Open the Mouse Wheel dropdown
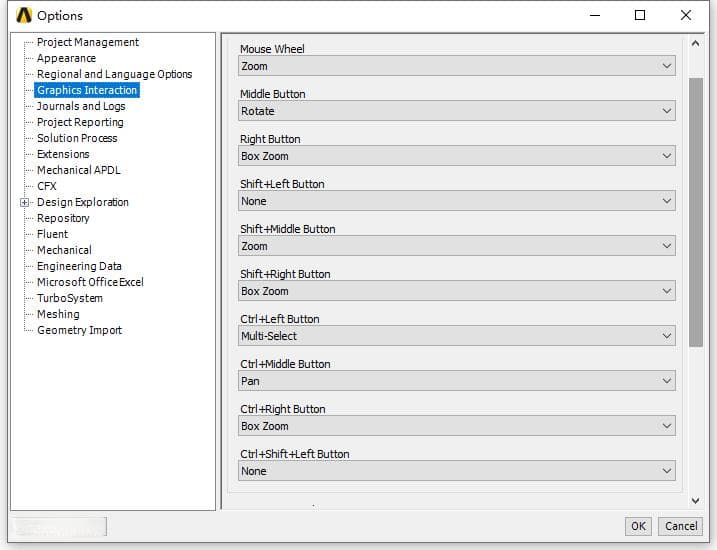Screen dimensions: 717x550 456,66
